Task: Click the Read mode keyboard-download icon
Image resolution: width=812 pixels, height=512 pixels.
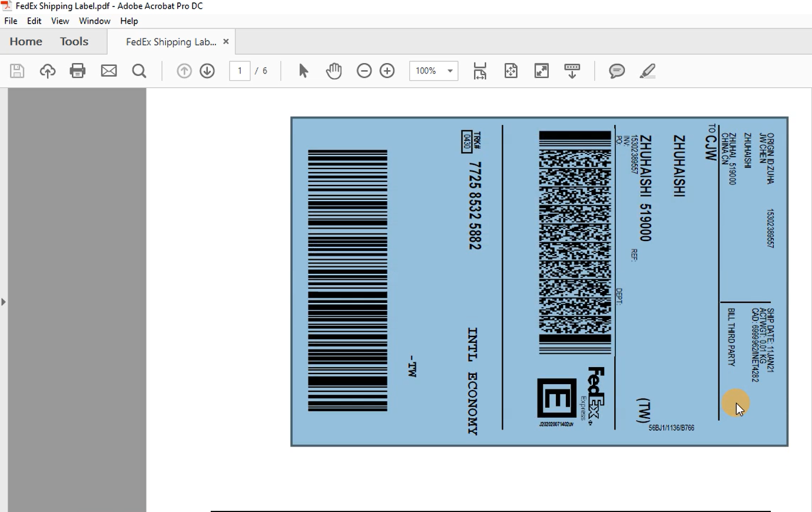Action: tap(572, 71)
